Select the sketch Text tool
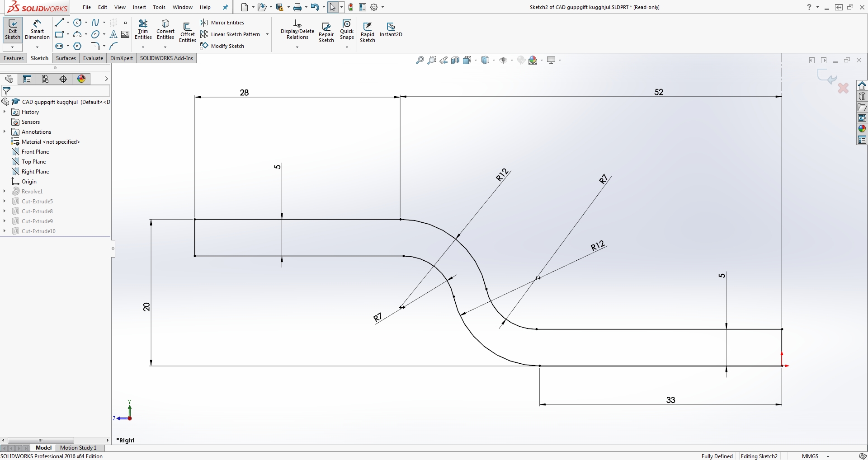Screen dimensions: 868x460 [x=113, y=34]
